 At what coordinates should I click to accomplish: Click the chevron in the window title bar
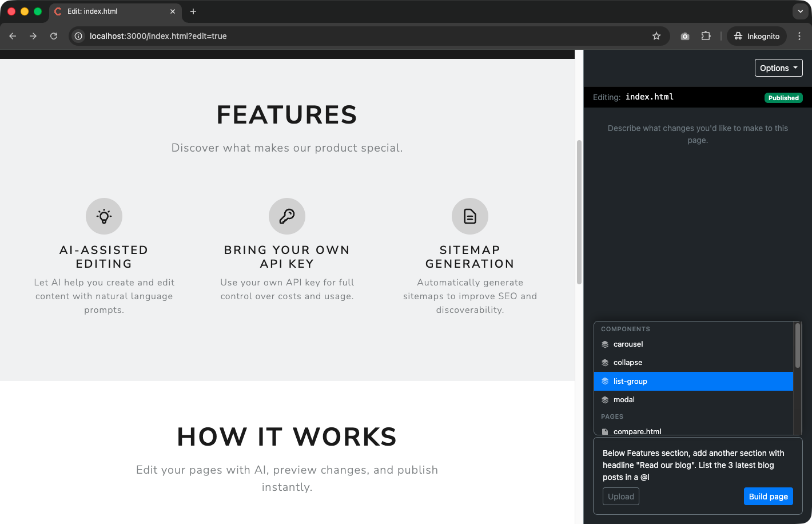(799, 11)
